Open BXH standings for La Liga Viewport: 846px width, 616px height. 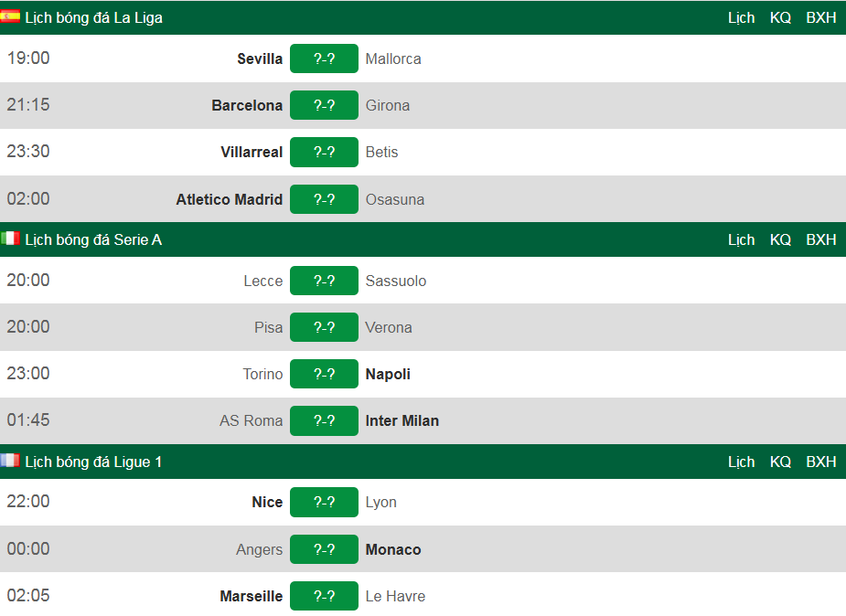tap(820, 17)
